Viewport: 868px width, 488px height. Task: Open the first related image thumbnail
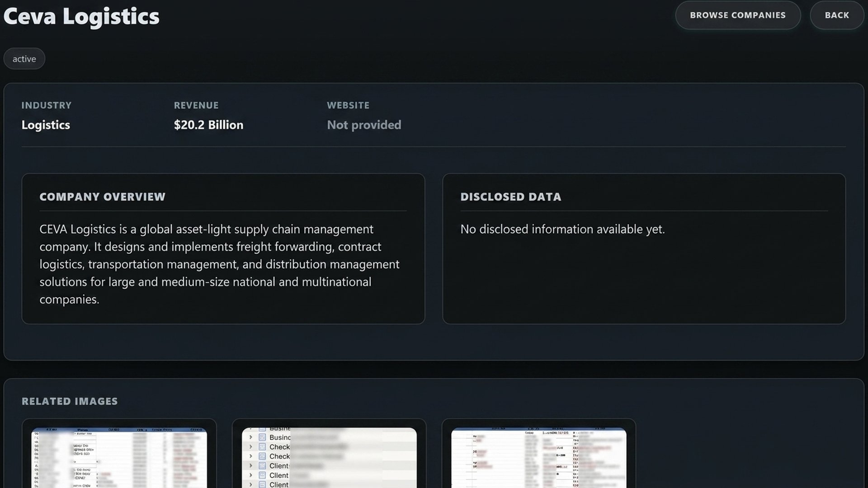(x=119, y=457)
